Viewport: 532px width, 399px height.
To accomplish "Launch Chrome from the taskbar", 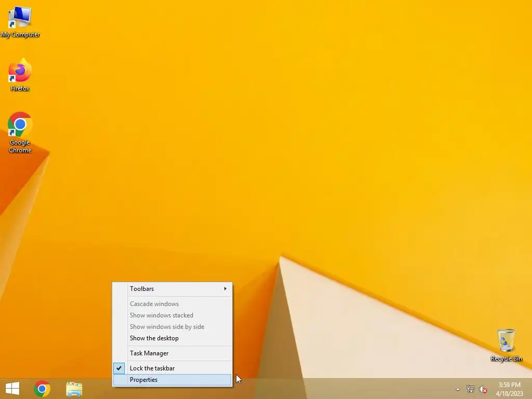I will [x=42, y=389].
